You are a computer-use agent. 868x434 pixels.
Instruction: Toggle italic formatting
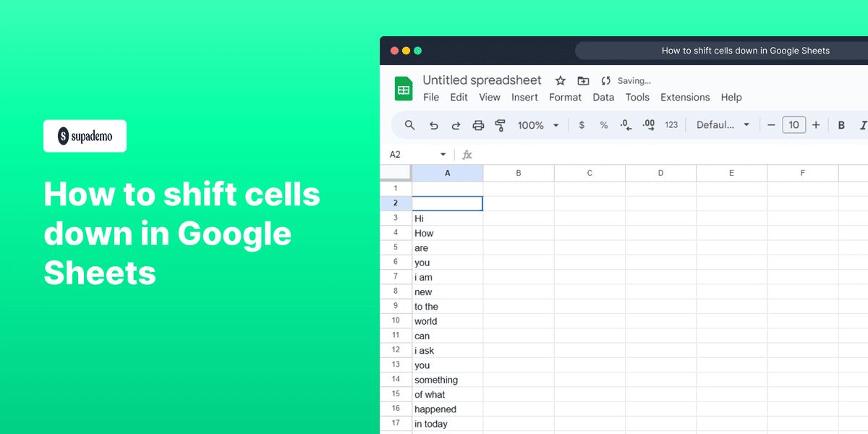coord(862,124)
